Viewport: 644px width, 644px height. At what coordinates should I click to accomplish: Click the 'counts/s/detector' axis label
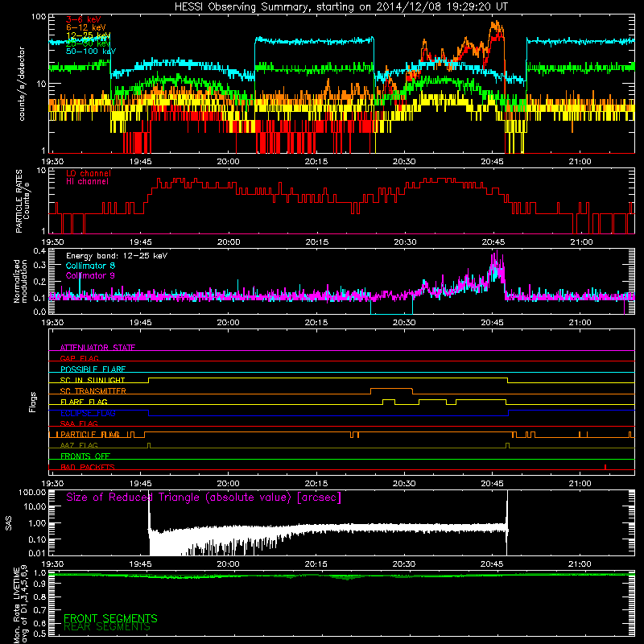22,84
